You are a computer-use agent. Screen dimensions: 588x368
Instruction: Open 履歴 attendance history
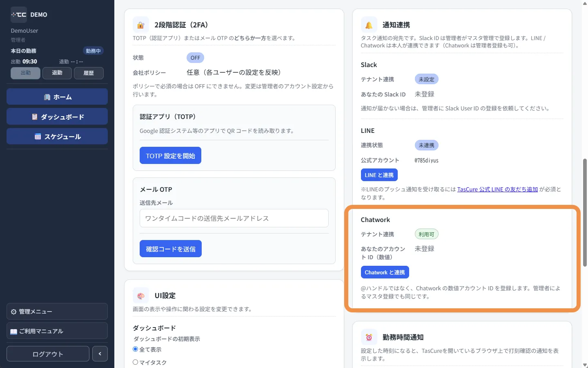pos(89,73)
